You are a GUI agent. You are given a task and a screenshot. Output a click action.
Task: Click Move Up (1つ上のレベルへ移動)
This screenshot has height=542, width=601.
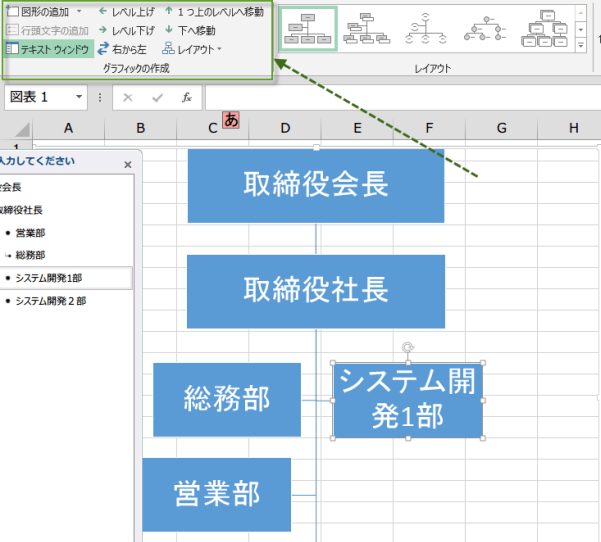coord(214,12)
